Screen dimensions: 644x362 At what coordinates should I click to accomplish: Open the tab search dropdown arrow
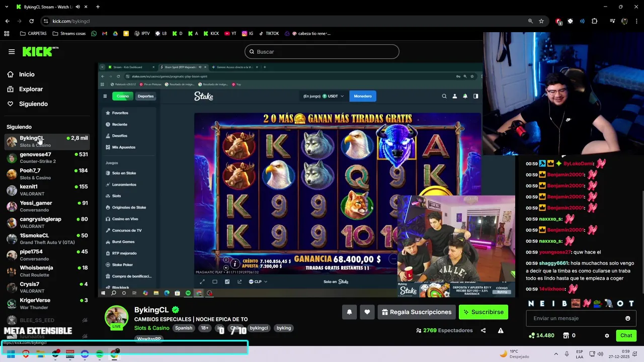pos(7,7)
